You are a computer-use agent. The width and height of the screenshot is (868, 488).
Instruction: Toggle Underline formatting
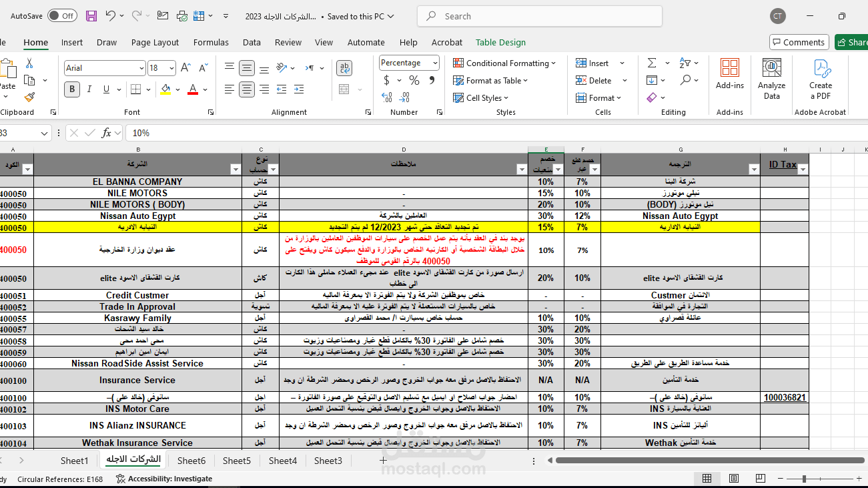(107, 89)
